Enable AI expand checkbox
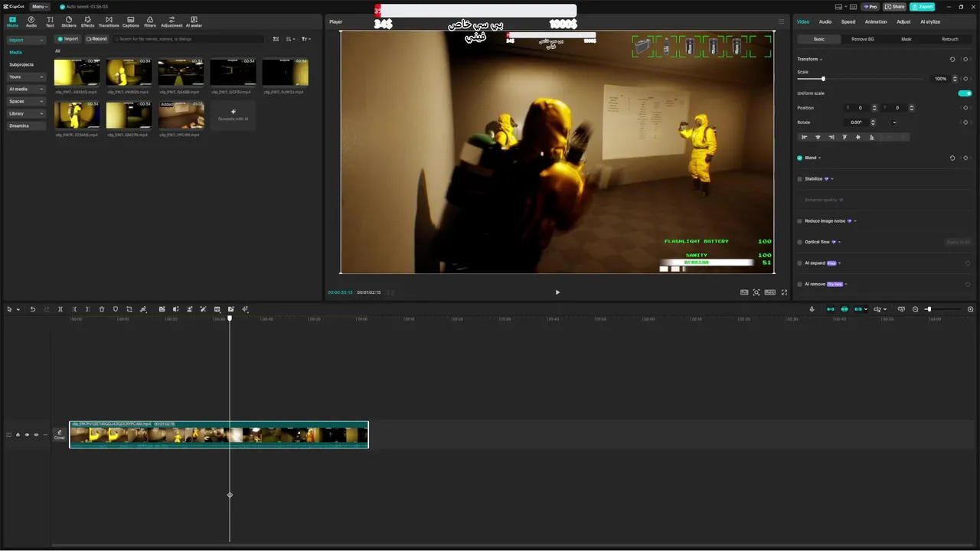 click(x=800, y=263)
